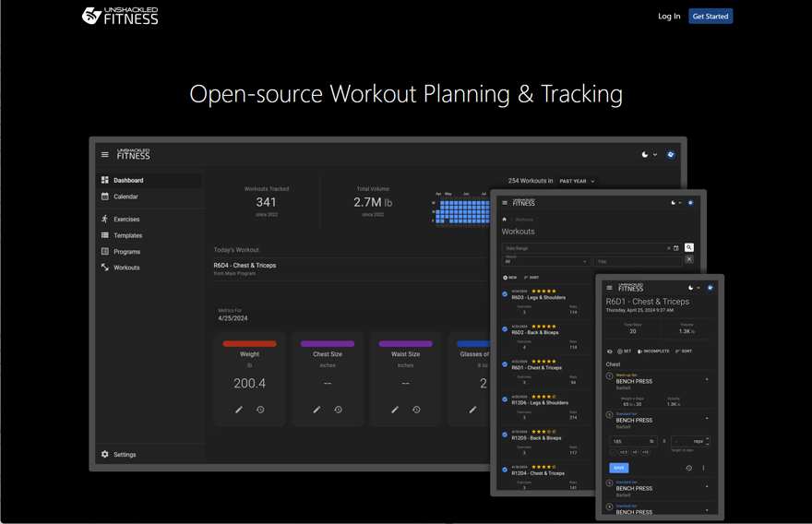Toggle dark mode moon in Dashboard window
The height and width of the screenshot is (524, 812).
pos(645,154)
